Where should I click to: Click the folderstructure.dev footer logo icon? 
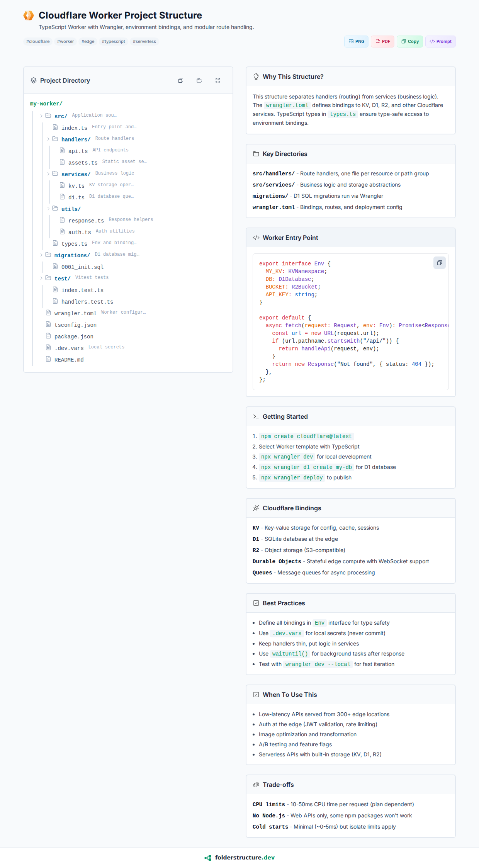point(208,858)
